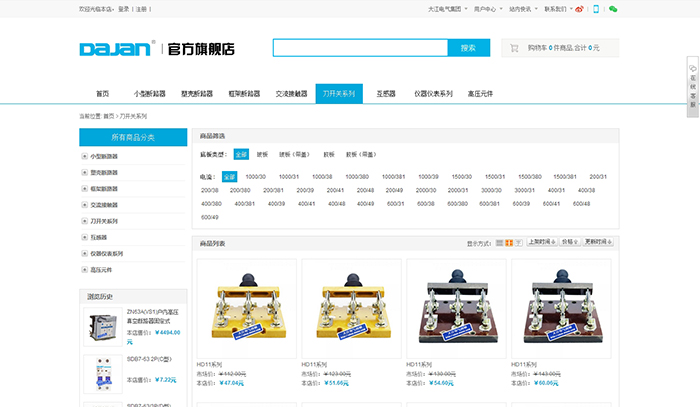
Task: Expand the 刀开关系列 sidebar category plus icon
Action: [x=84, y=221]
